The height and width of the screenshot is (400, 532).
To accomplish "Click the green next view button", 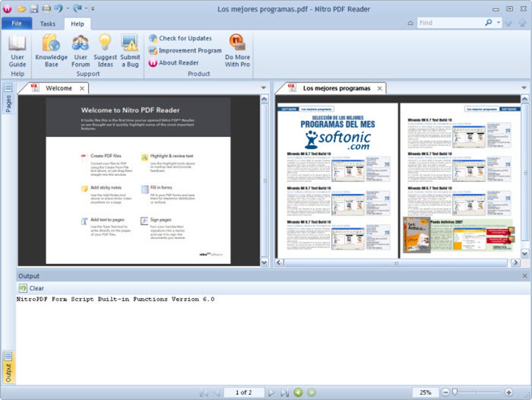I will click(x=311, y=392).
